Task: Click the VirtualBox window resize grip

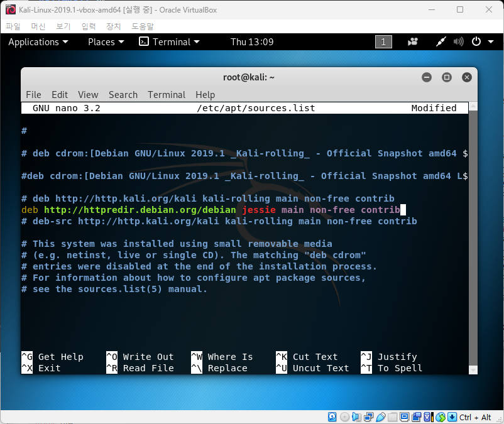Action: click(500, 420)
